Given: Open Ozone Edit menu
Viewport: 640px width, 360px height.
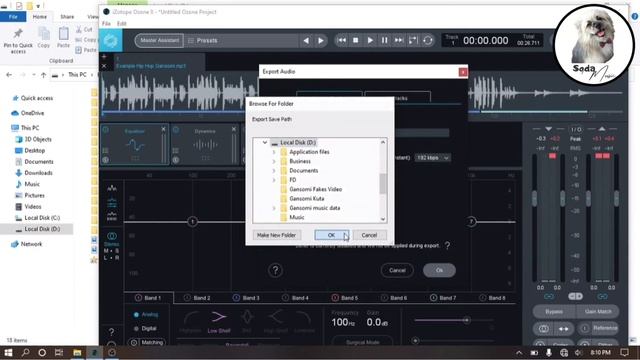Looking at the screenshot, I should 122,24.
